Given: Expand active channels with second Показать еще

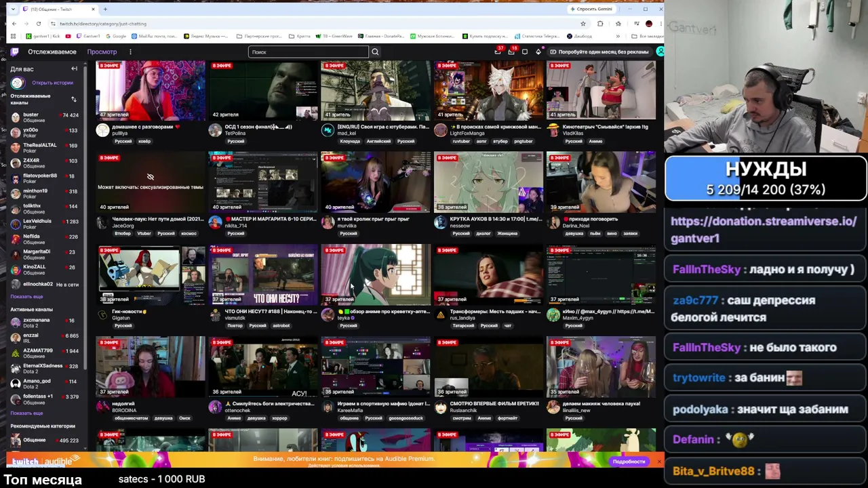Looking at the screenshot, I should click(26, 413).
